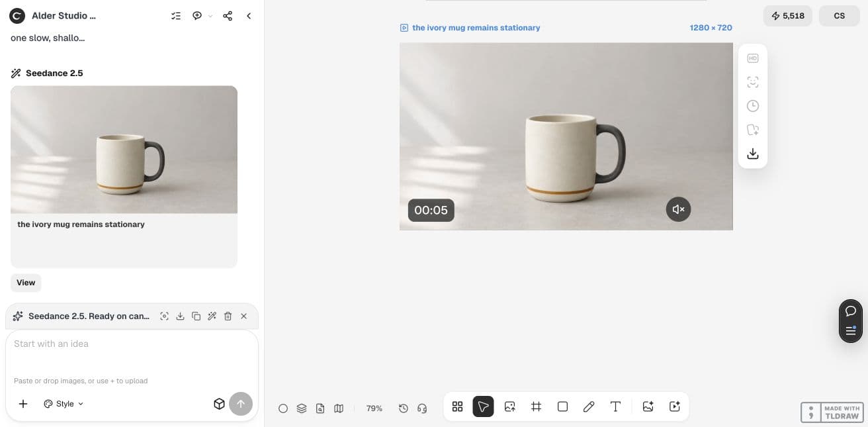Image resolution: width=868 pixels, height=427 pixels.
Task: Click the share icon in sidebar header
Action: [x=228, y=16]
